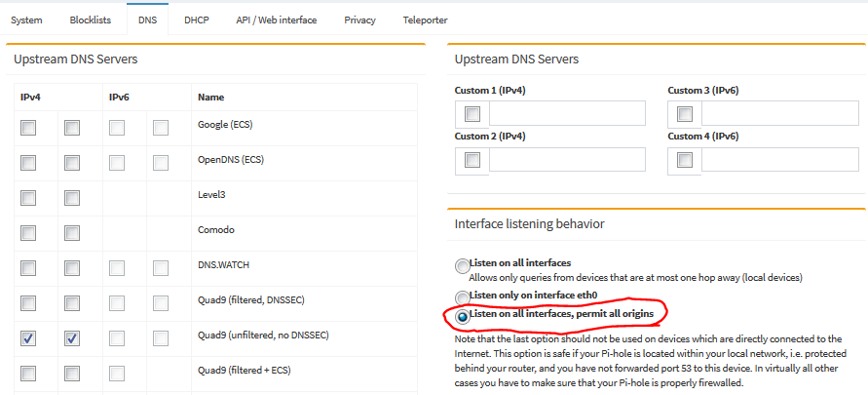This screenshot has height=395, width=868.
Task: Tick second IPv4 checkbox for Comodo
Action: click(72, 233)
